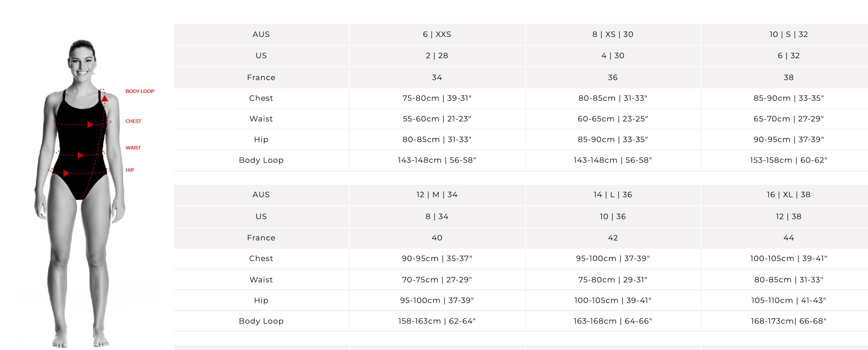Image resolution: width=868 pixels, height=350 pixels.
Task: Click the hip value 105-110cm | 41-43"
Action: click(x=788, y=301)
